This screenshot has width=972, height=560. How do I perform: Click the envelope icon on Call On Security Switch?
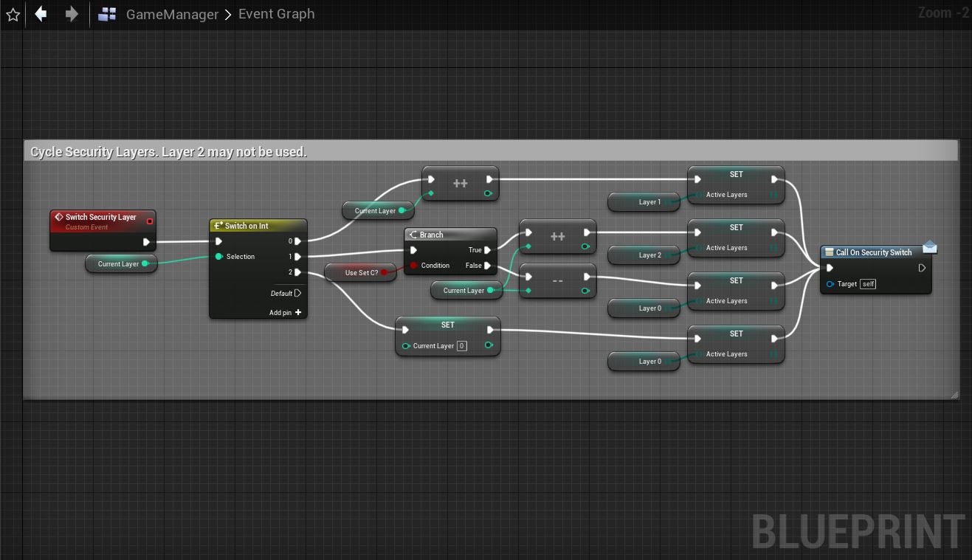point(929,247)
